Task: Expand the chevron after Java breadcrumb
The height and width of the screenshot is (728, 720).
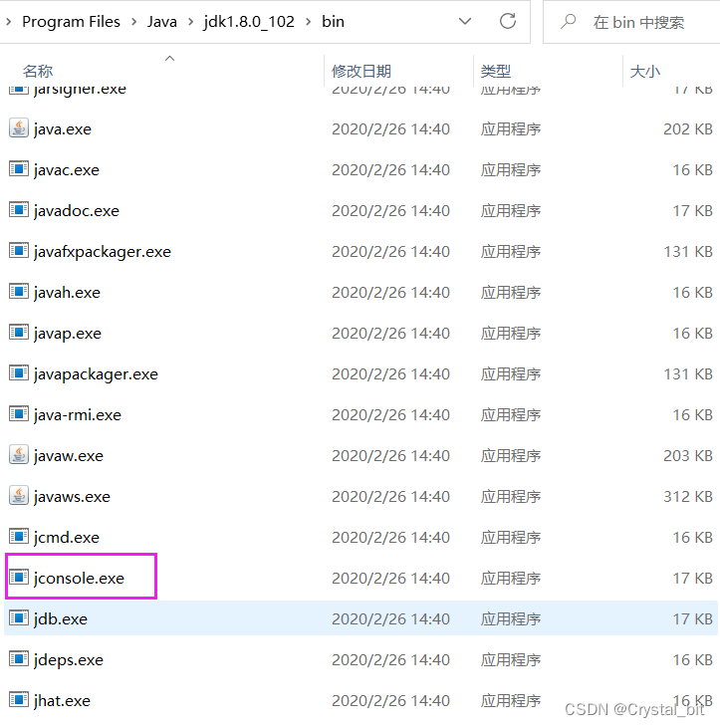Action: pos(190,22)
